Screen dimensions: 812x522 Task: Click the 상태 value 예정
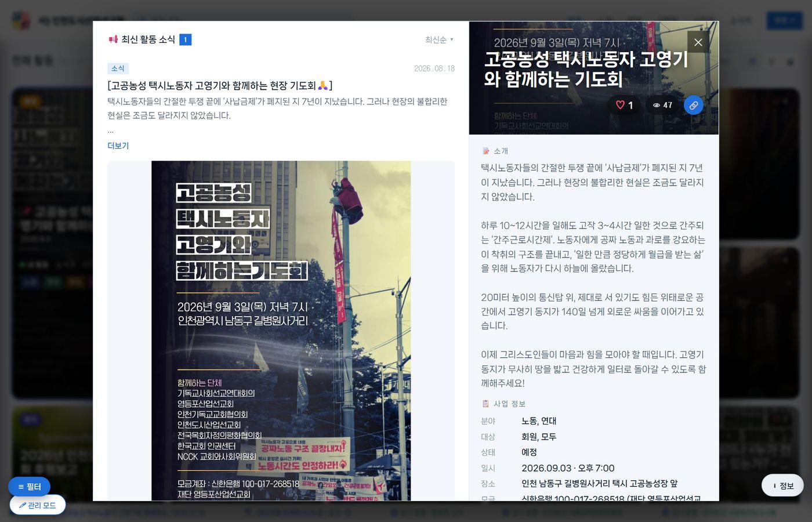click(529, 452)
